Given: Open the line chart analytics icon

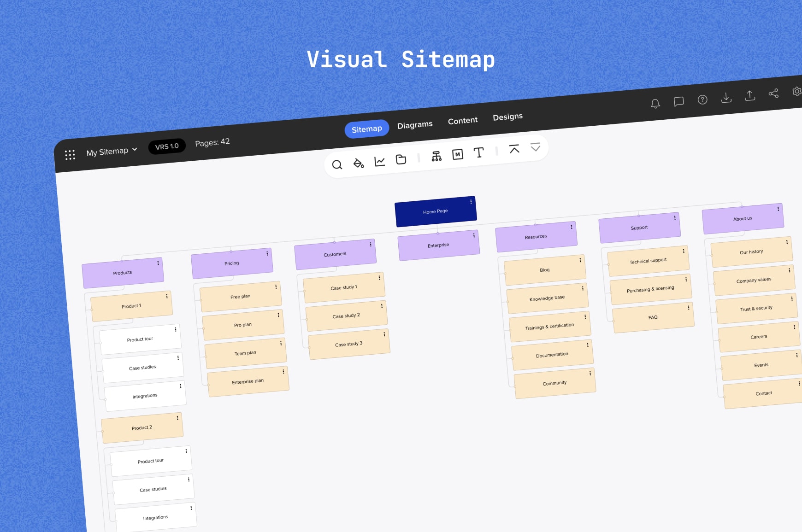Looking at the screenshot, I should click(379, 161).
